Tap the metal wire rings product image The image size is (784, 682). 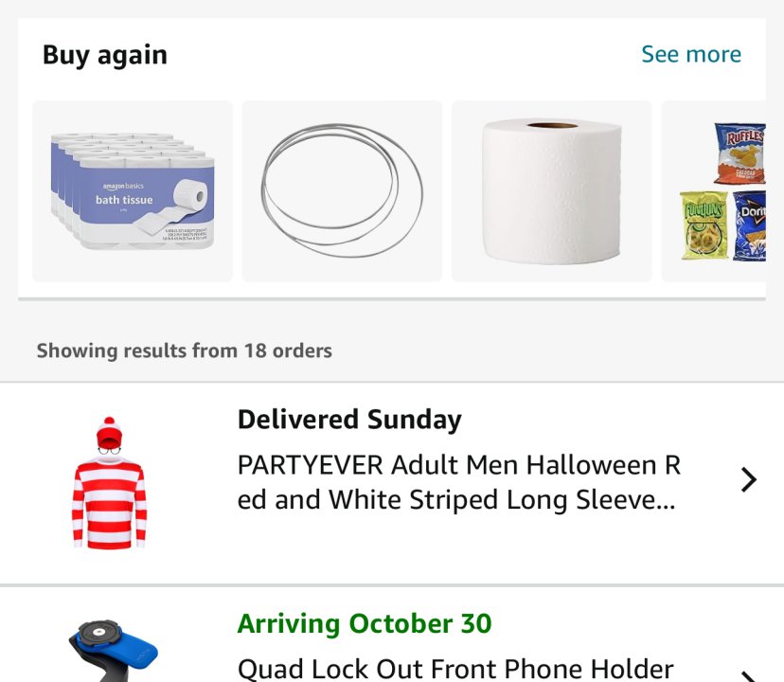(342, 191)
